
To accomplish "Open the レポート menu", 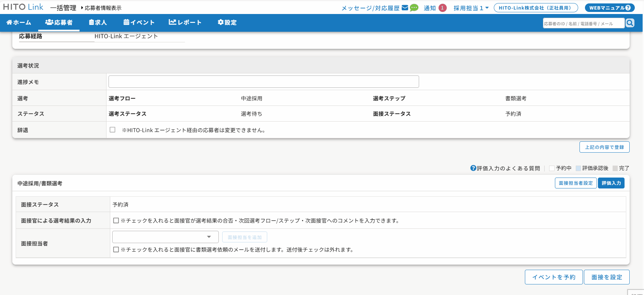I will coord(185,23).
